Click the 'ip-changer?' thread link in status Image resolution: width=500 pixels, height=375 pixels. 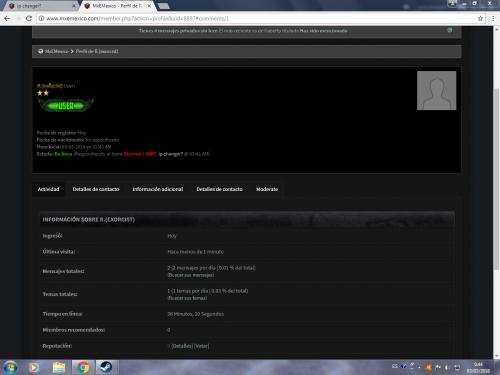171,154
